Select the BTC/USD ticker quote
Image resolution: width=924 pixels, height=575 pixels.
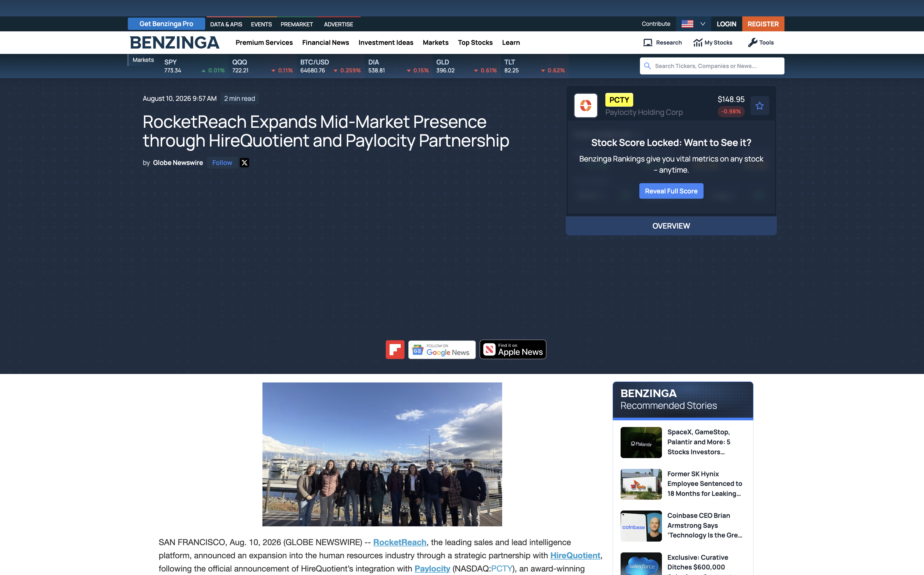[331, 66]
